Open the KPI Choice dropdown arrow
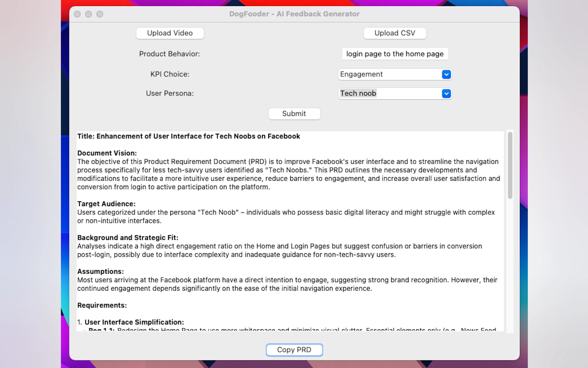588x368 pixels. point(446,74)
